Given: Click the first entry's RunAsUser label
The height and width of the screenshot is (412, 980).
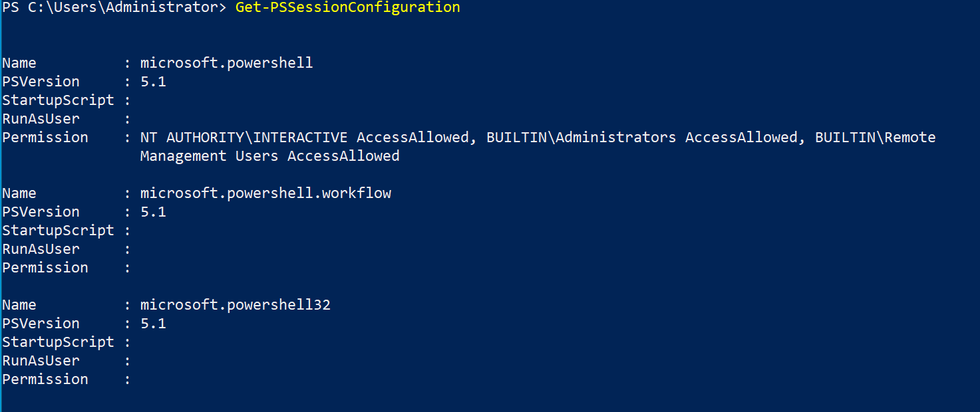Looking at the screenshot, I should pyautogui.click(x=41, y=119).
